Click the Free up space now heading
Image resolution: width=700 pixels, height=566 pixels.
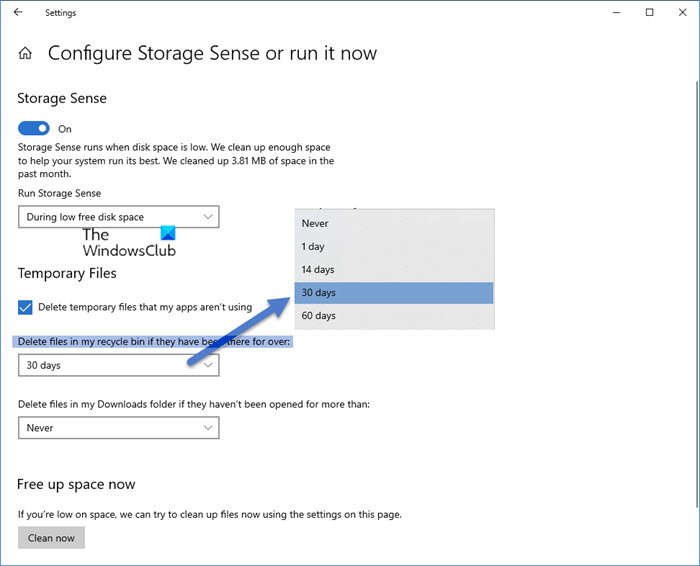pos(76,484)
